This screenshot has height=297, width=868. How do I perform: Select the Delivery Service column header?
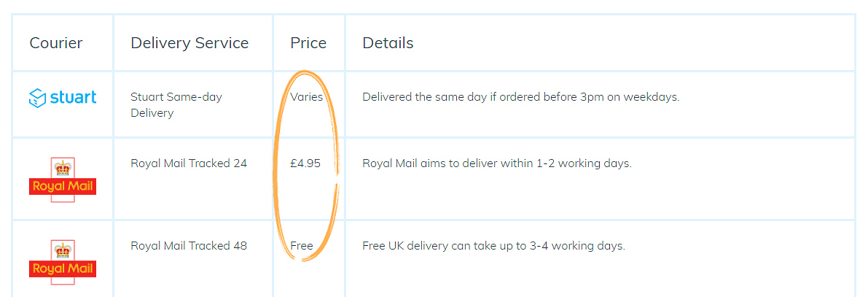pyautogui.click(x=190, y=42)
